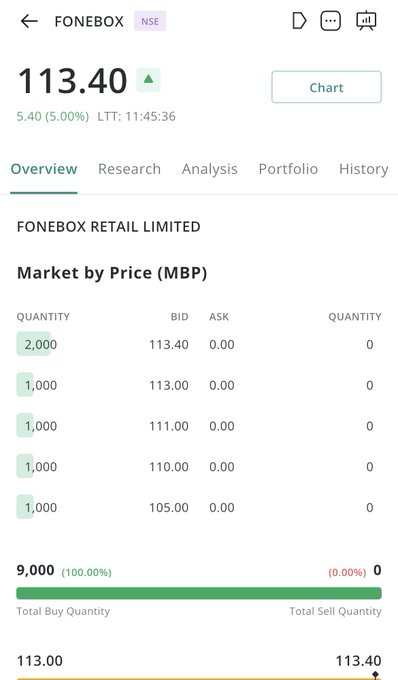Image resolution: width=398 pixels, height=680 pixels.
Task: Open the three-dots message options icon
Action: 330,21
